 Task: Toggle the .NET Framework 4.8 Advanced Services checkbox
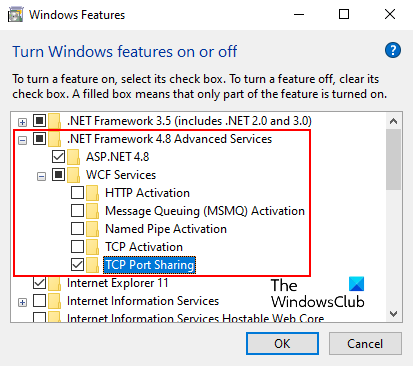click(39, 138)
